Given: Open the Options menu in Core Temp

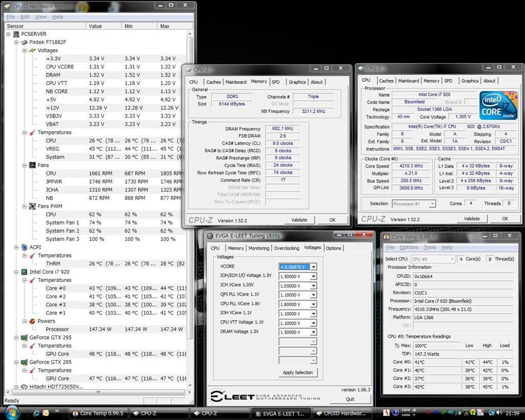Looking at the screenshot, I should pyautogui.click(x=409, y=247).
